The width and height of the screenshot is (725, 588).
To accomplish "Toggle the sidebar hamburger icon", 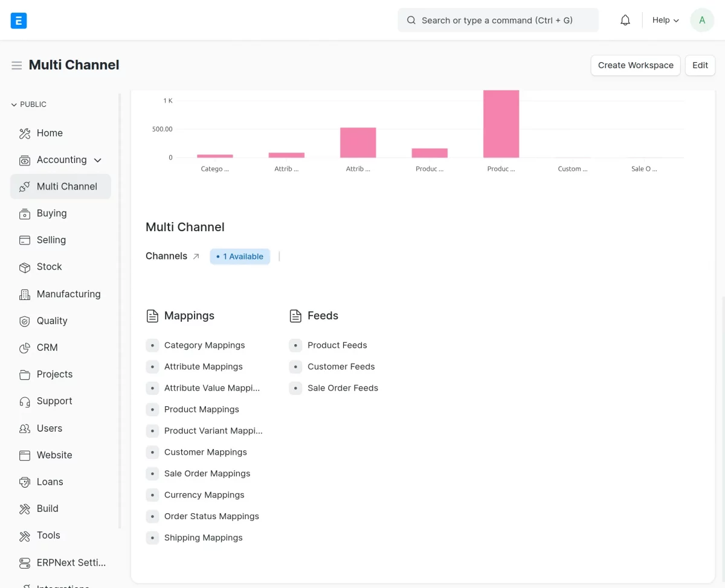I will 17,65.
